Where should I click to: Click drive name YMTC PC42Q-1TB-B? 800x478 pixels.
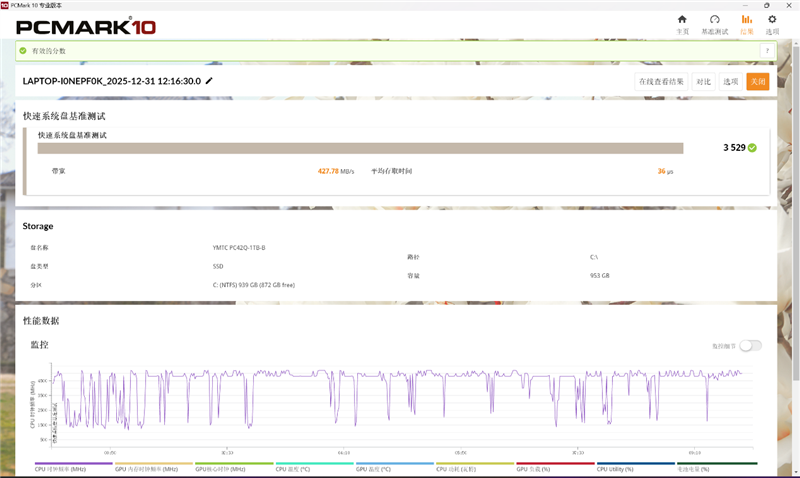tap(239, 247)
